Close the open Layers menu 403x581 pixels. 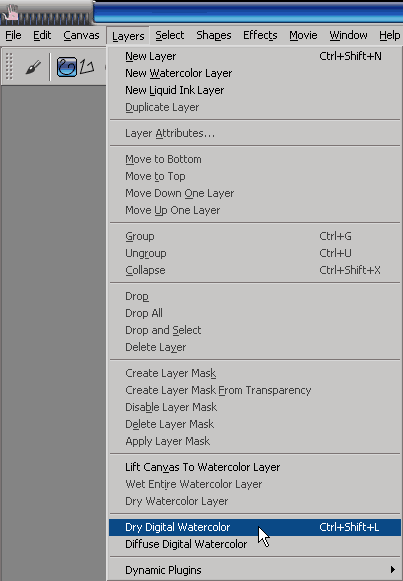click(128, 36)
